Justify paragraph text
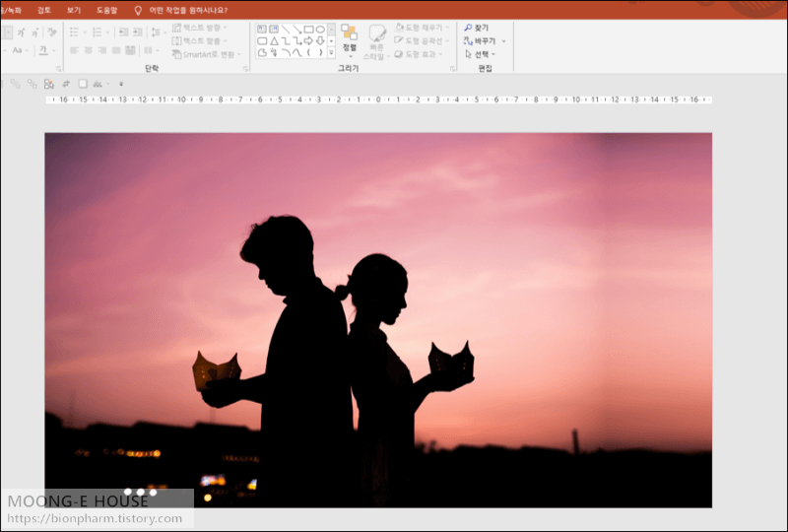Image resolution: width=788 pixels, height=532 pixels. point(116,50)
